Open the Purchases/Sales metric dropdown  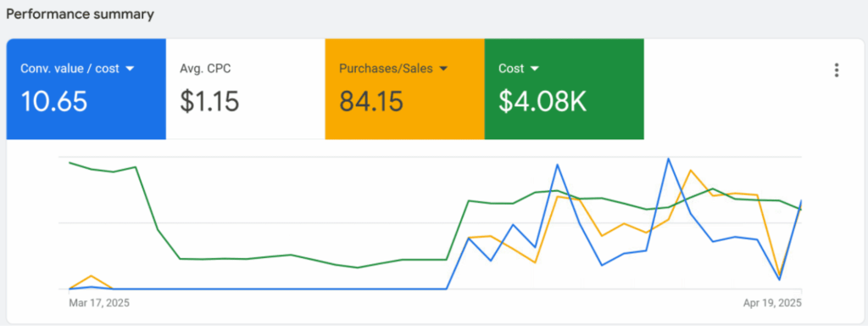442,69
